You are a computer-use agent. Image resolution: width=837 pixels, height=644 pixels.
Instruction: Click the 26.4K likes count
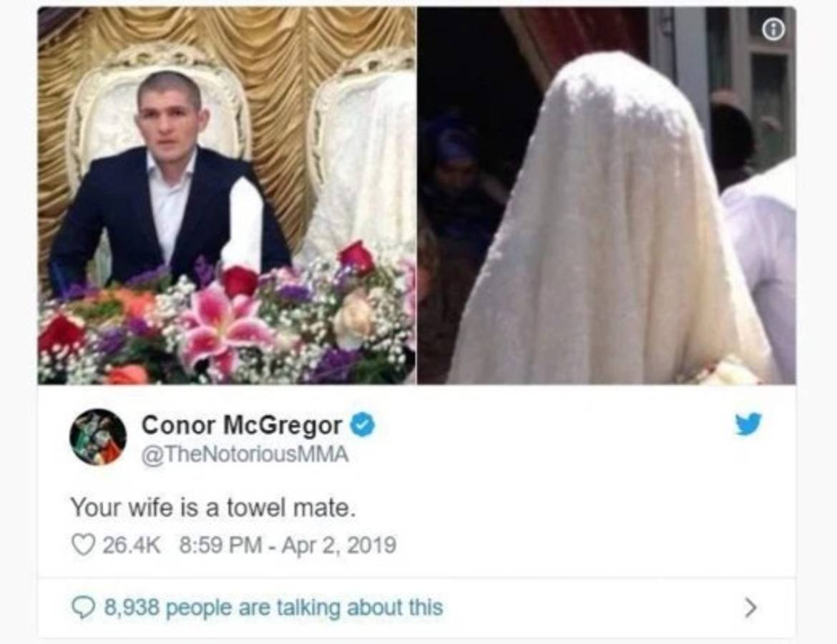coord(131,545)
